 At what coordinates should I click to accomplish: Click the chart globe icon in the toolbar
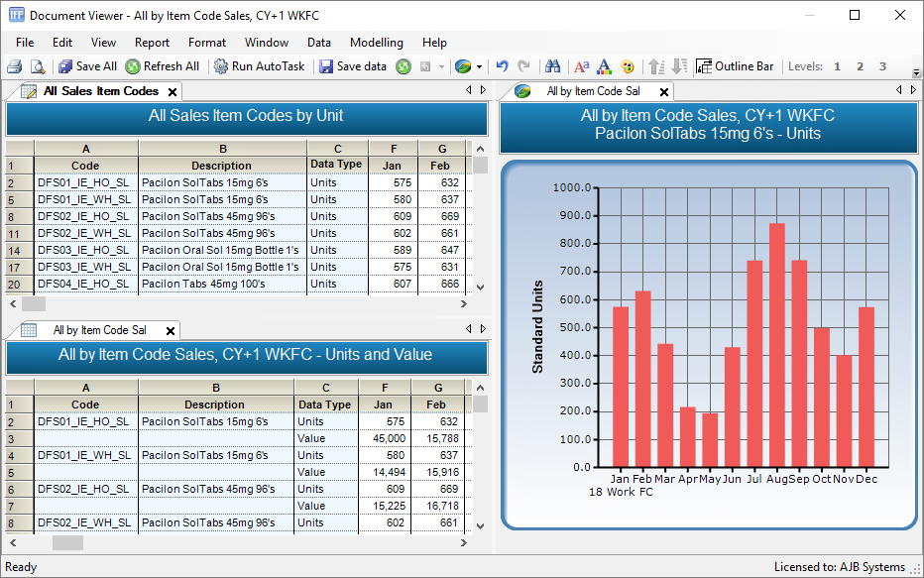click(x=463, y=66)
